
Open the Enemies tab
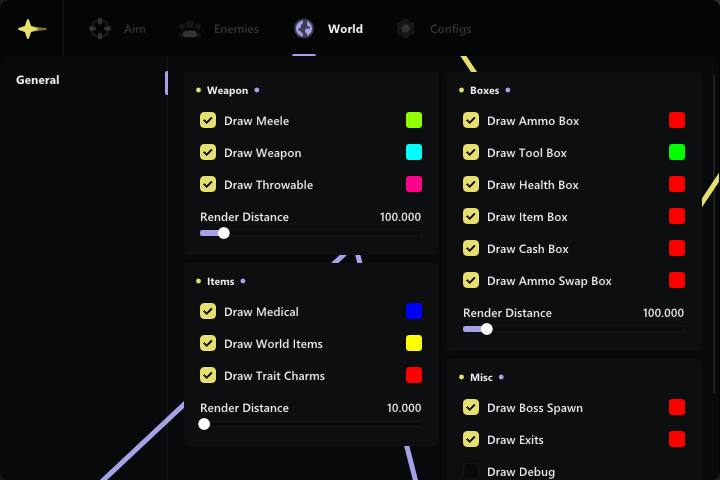pyautogui.click(x=236, y=29)
